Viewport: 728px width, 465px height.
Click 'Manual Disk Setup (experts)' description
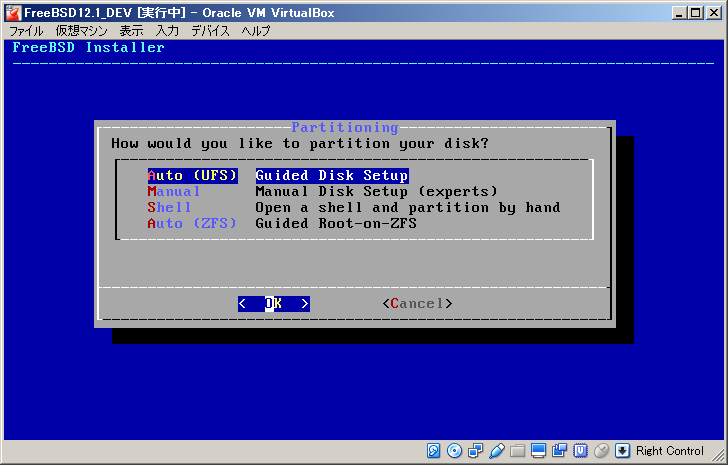click(377, 191)
